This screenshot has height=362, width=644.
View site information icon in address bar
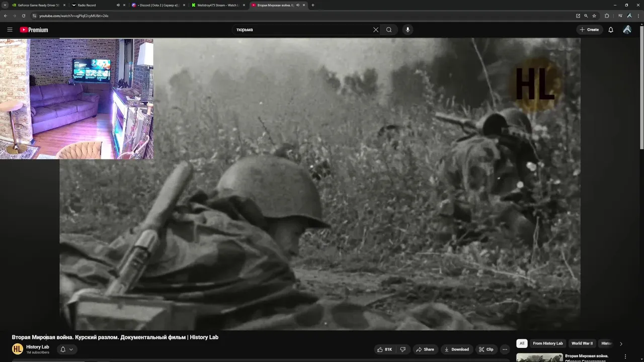pyautogui.click(x=35, y=16)
